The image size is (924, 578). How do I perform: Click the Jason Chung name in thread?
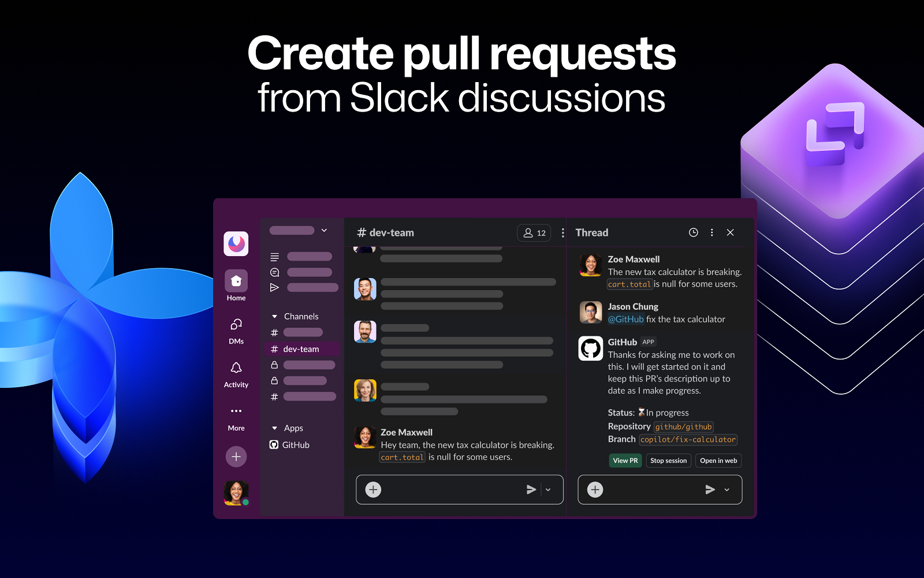(x=633, y=306)
